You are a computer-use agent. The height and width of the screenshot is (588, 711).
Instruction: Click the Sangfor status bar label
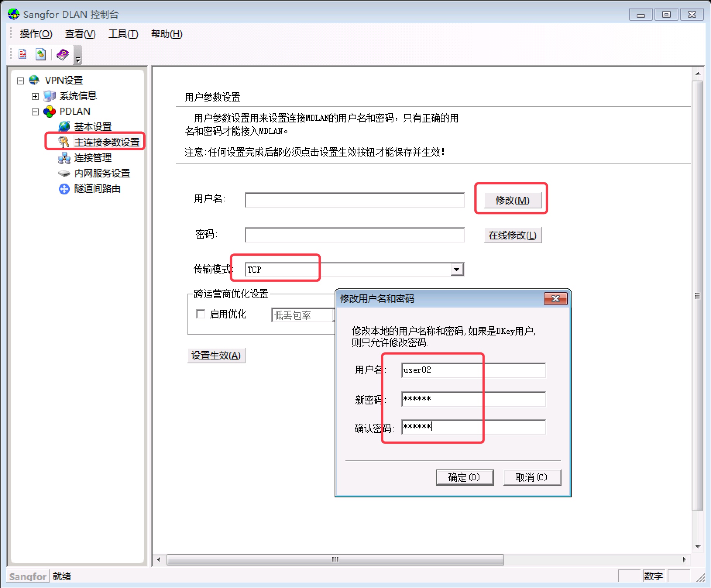click(x=28, y=576)
